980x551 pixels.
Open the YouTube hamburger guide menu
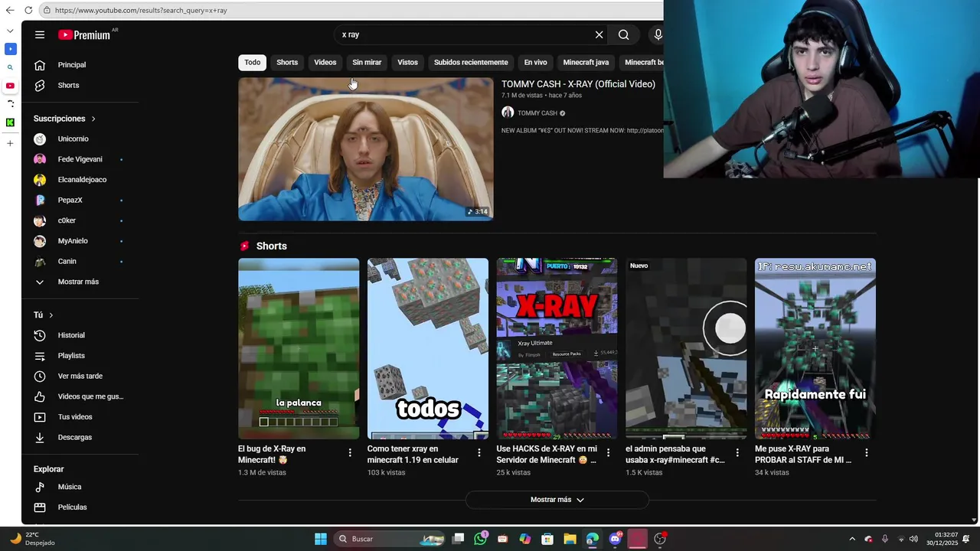tap(40, 34)
